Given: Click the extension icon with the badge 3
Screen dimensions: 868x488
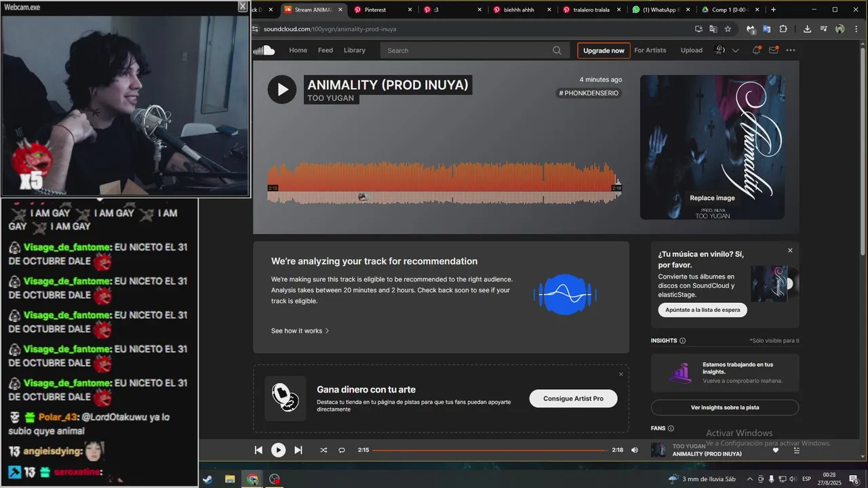Looking at the screenshot, I should tap(750, 29).
